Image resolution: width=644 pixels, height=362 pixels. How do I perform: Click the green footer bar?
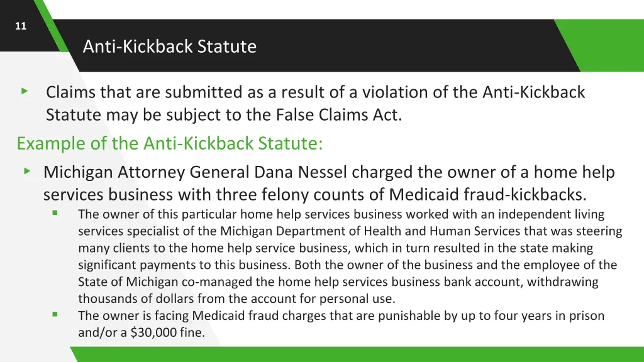pyautogui.click(x=357, y=354)
